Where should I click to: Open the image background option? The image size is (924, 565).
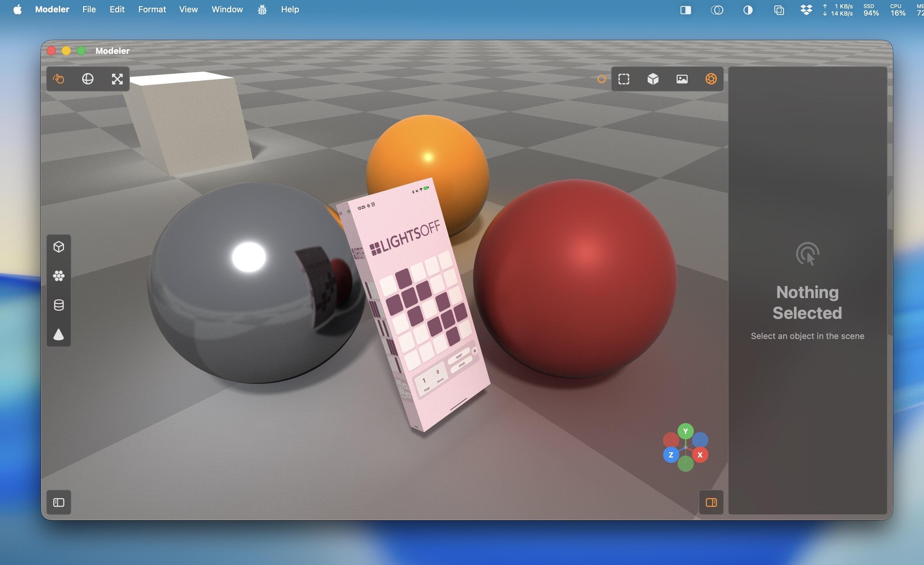(682, 79)
